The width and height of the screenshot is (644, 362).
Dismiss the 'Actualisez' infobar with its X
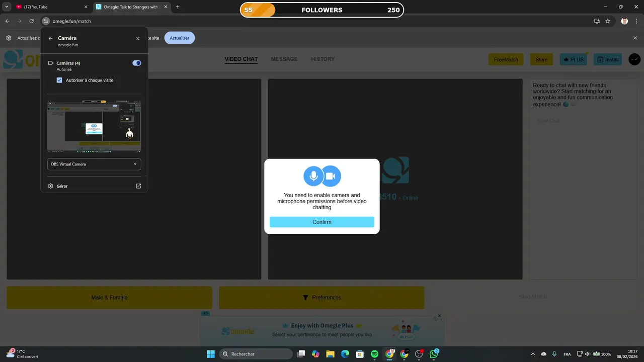click(635, 38)
